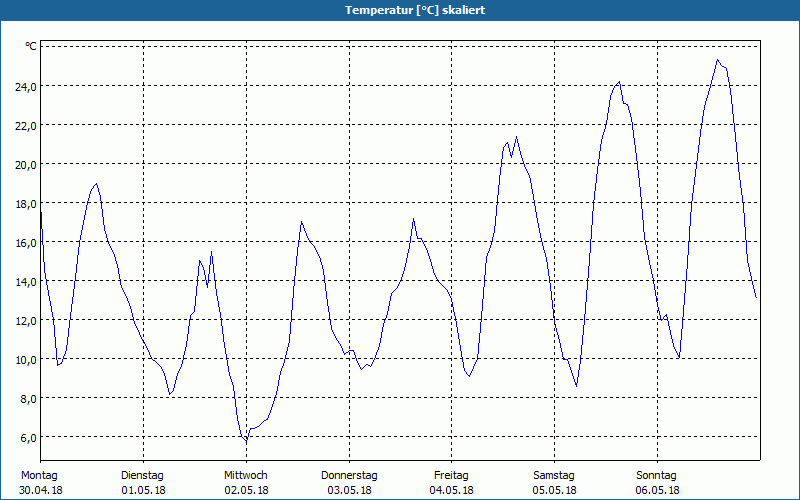Viewport: 800px width, 500px height.
Task: Click the Sonntag 06.05.18 date label
Action: [657, 483]
